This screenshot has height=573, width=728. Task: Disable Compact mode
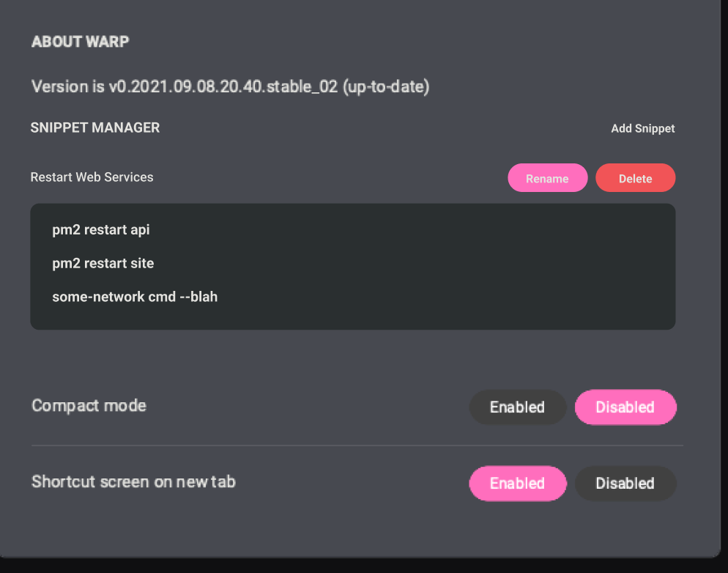pyautogui.click(x=625, y=407)
